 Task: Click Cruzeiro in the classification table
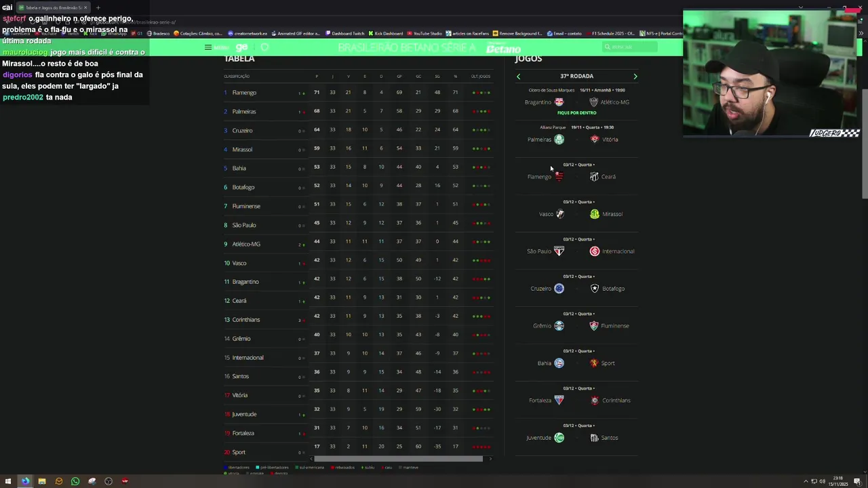tap(242, 131)
